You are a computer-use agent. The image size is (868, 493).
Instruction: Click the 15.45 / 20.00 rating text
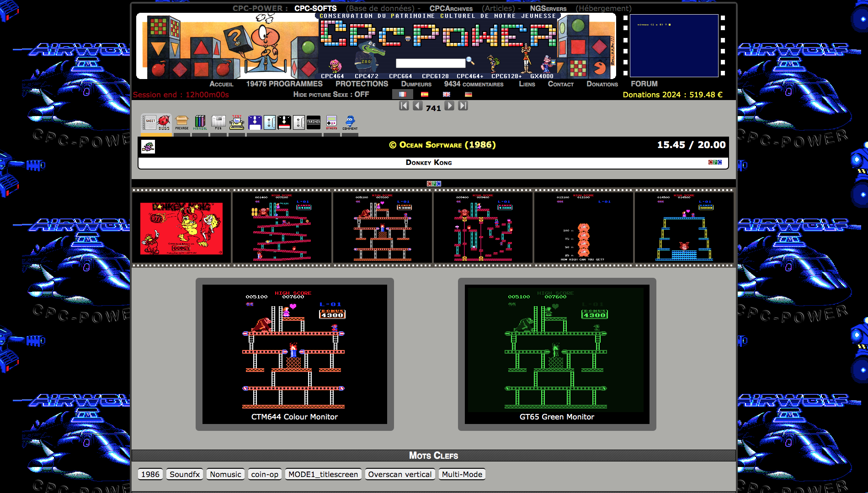(691, 145)
